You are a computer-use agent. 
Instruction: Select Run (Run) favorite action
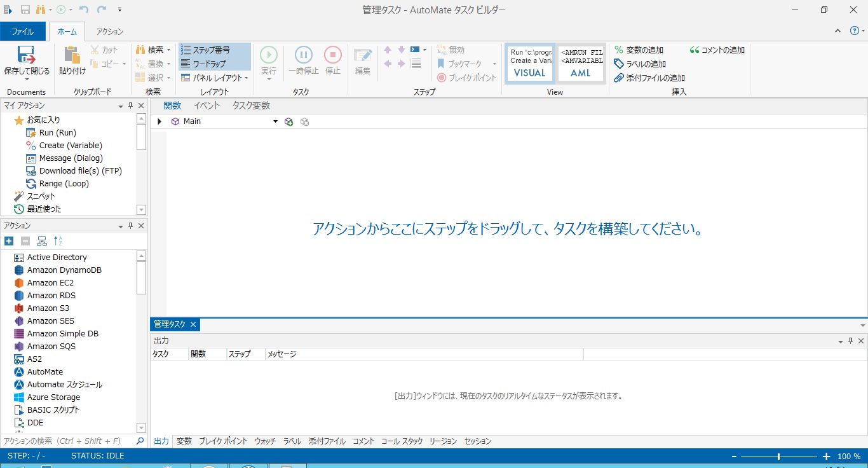pos(51,132)
